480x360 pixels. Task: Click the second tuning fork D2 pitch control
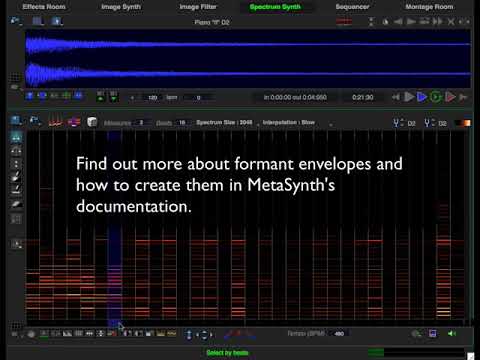click(x=435, y=123)
